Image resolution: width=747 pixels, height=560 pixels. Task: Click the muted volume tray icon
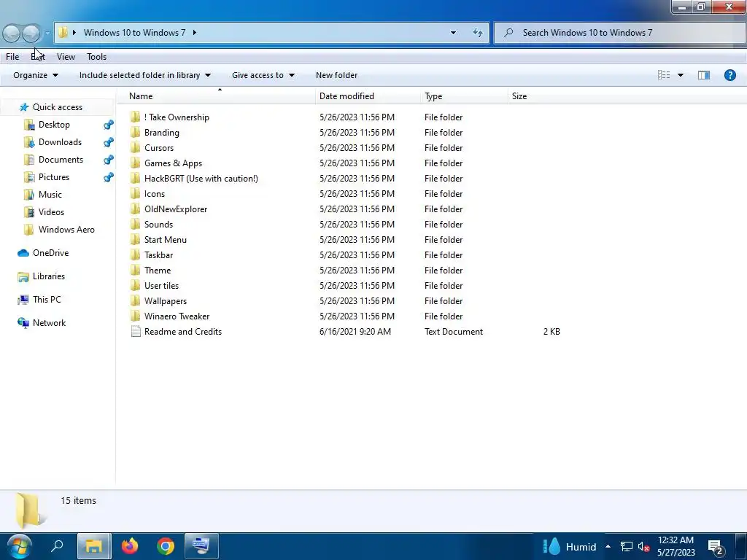(643, 547)
